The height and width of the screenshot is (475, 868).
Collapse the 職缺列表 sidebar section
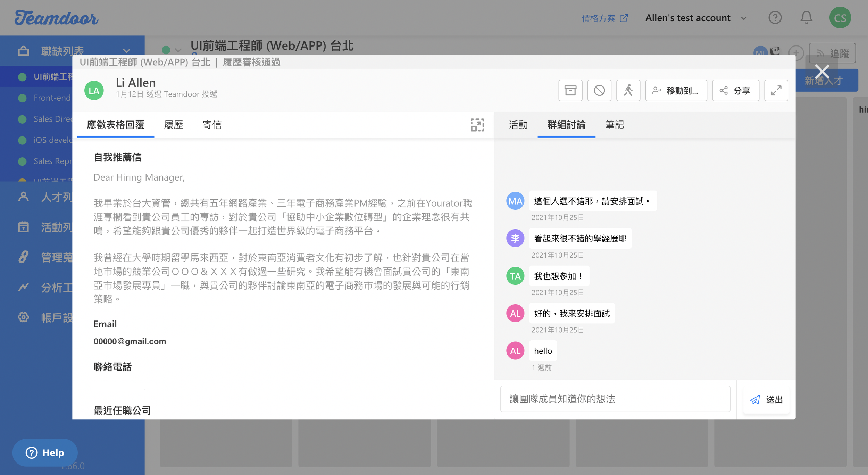click(x=126, y=51)
